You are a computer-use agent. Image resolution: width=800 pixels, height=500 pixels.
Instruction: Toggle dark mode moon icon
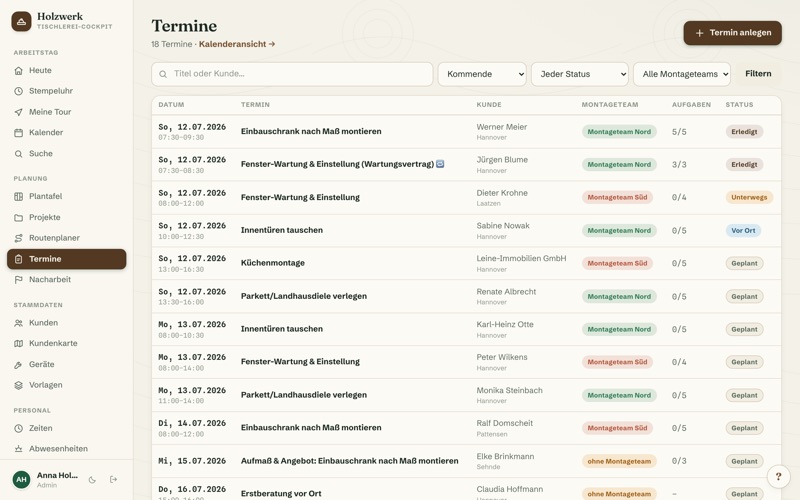(92, 480)
